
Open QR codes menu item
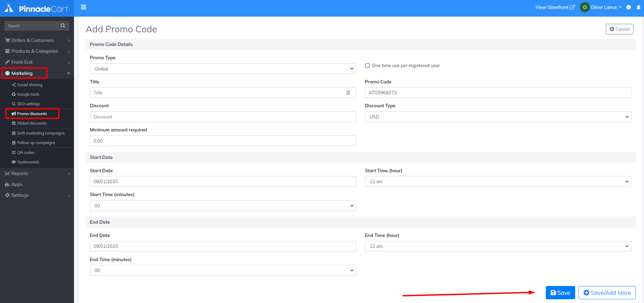coord(26,153)
